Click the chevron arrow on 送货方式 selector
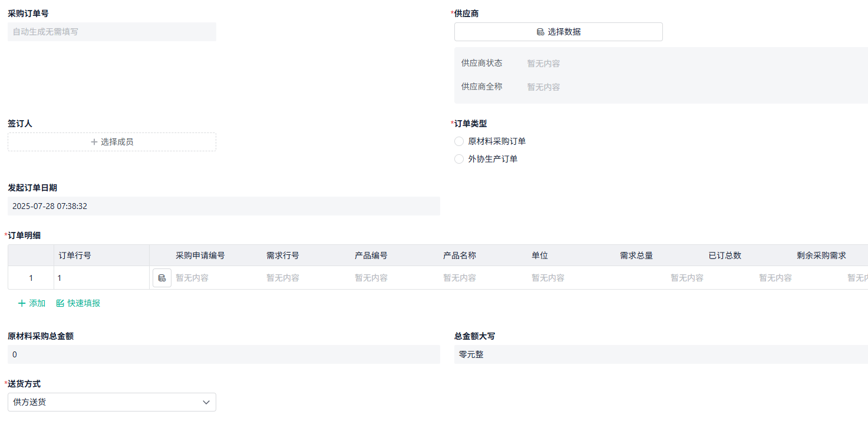The width and height of the screenshot is (868, 428). (x=206, y=402)
